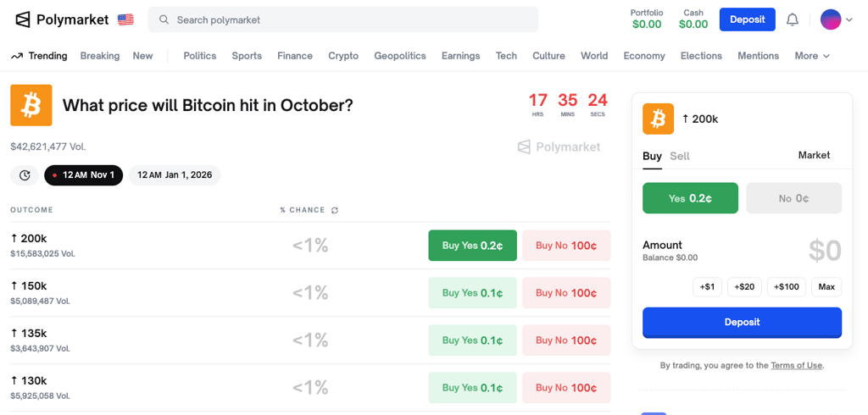Buy No 100¢ on ↑ 130k row

[566, 388]
